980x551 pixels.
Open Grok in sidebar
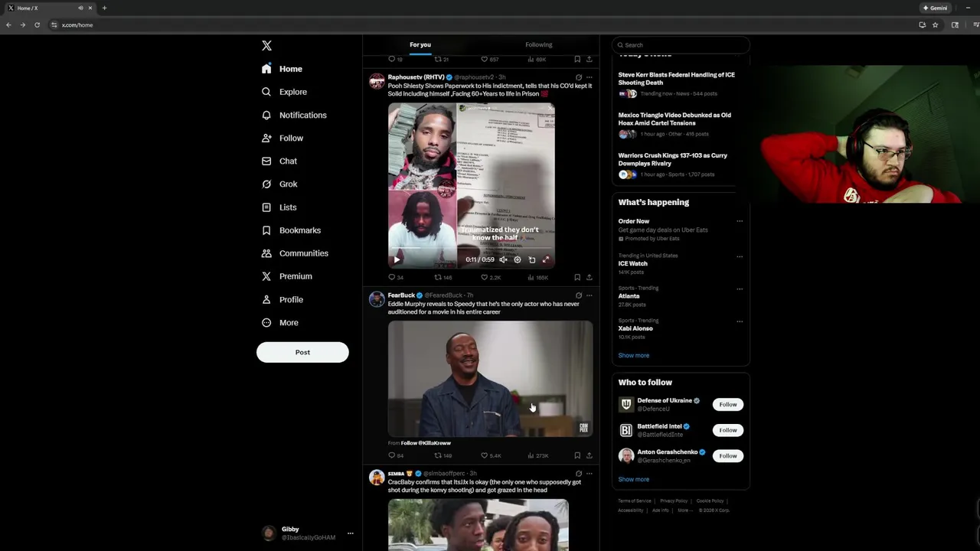click(279, 184)
